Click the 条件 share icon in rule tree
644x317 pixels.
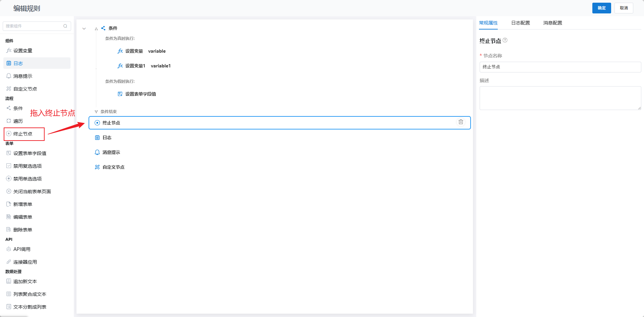(103, 28)
